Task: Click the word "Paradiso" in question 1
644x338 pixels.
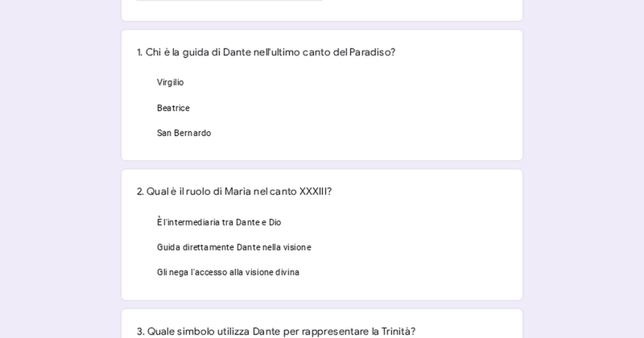Action: pyautogui.click(x=372, y=52)
